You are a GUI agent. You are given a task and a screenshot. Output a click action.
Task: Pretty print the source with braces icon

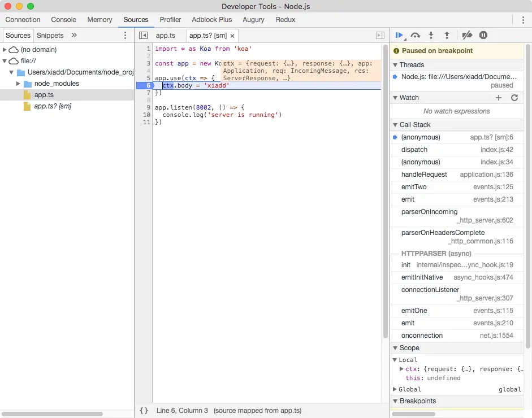point(144,411)
